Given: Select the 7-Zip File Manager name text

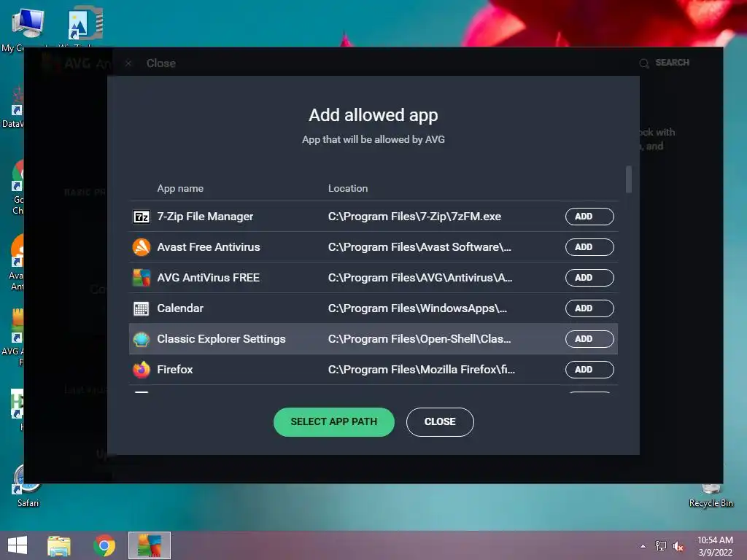Looking at the screenshot, I should tap(205, 217).
